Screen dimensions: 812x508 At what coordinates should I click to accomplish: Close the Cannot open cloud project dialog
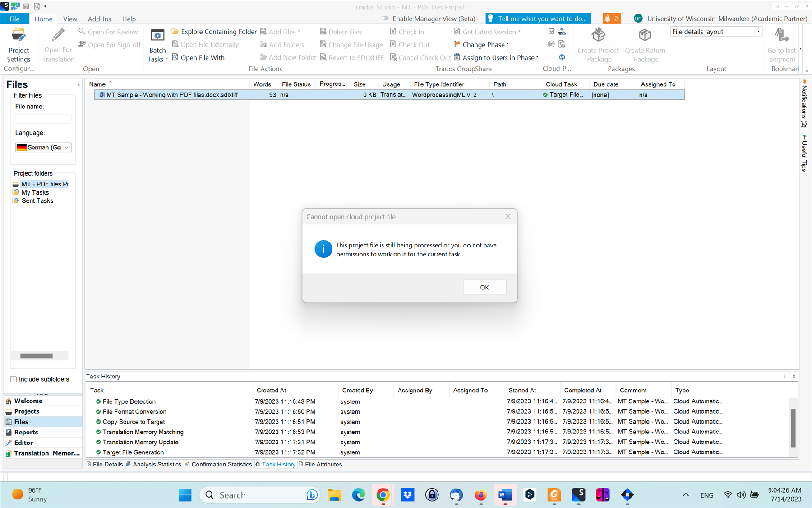click(x=508, y=217)
